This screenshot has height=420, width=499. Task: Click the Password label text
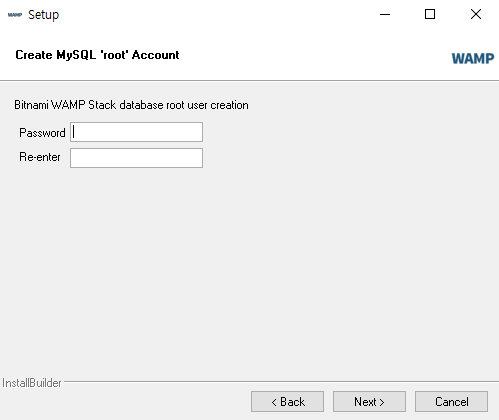click(x=42, y=133)
